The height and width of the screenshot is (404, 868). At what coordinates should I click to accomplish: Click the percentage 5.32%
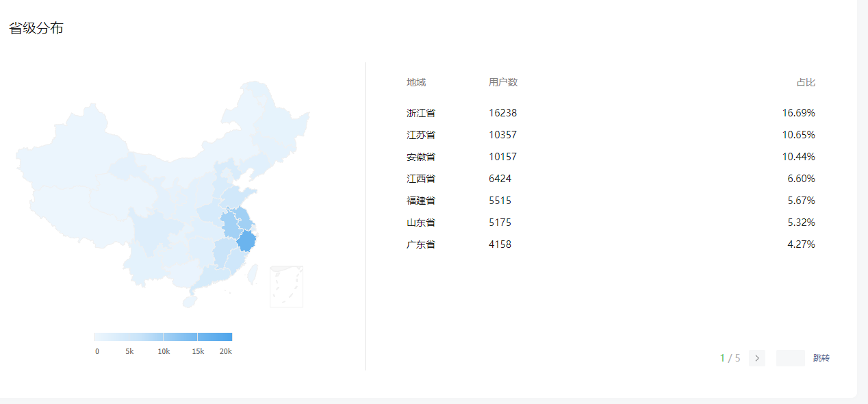[802, 223]
